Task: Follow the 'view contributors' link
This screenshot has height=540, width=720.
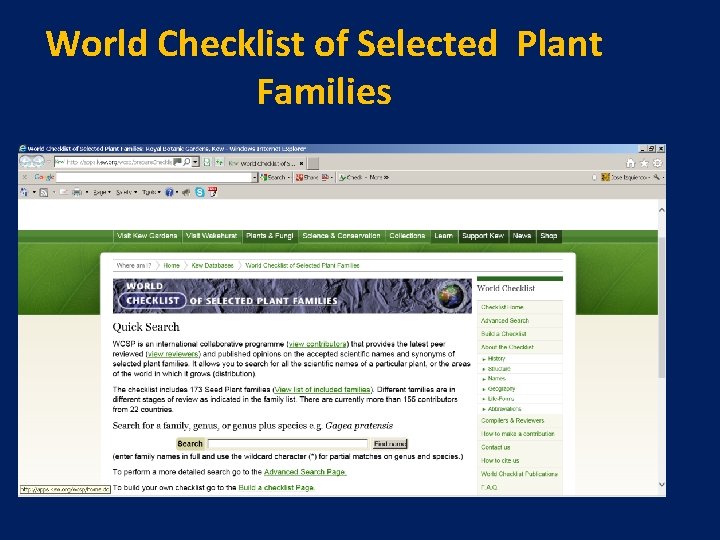Action: coord(317,344)
